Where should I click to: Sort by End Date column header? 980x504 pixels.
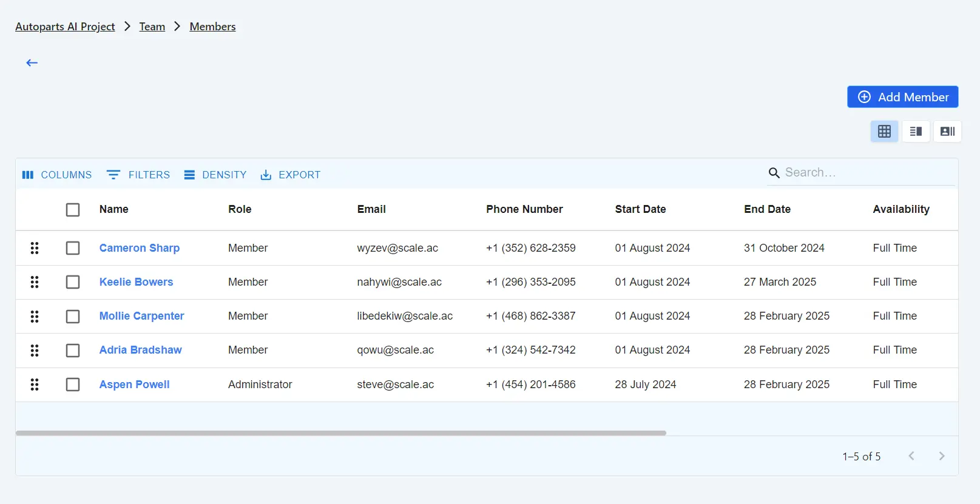pyautogui.click(x=767, y=209)
